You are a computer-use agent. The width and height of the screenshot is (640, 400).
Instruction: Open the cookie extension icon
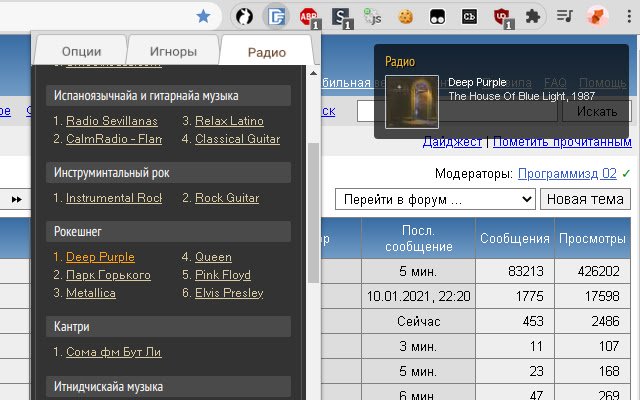[405, 16]
